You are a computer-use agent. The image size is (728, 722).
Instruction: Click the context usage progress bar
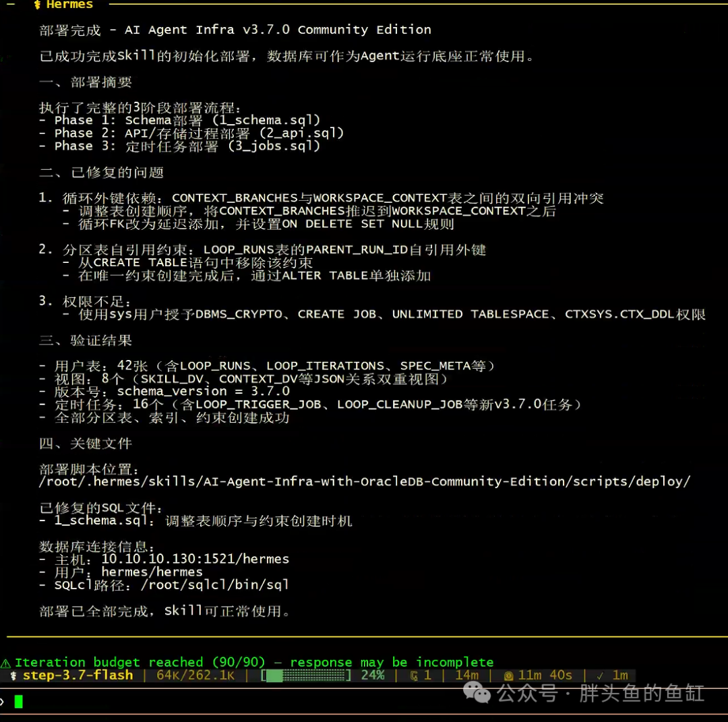(x=306, y=675)
